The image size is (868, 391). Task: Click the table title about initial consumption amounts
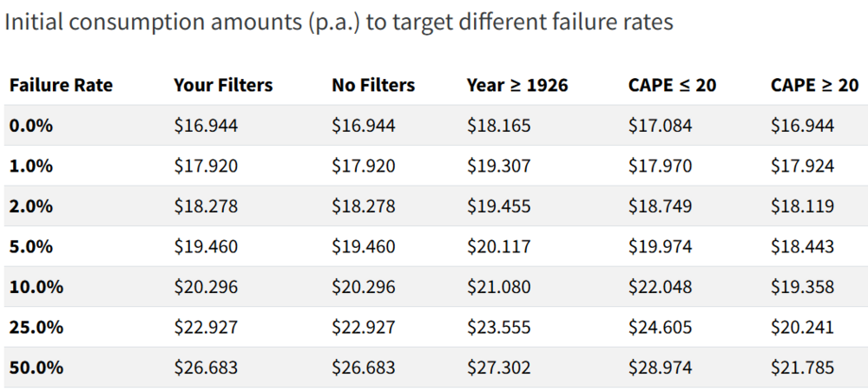pyautogui.click(x=339, y=23)
